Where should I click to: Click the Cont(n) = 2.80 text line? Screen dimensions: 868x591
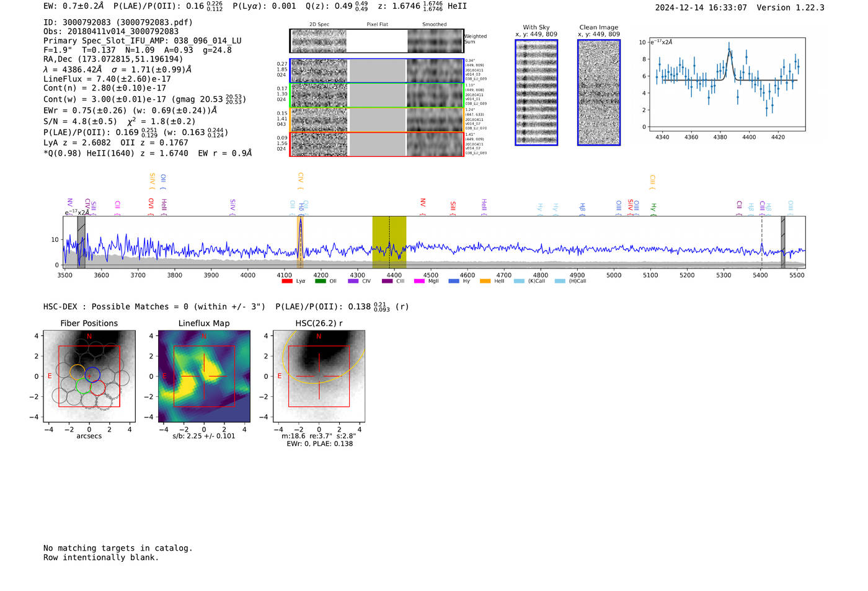click(105, 88)
